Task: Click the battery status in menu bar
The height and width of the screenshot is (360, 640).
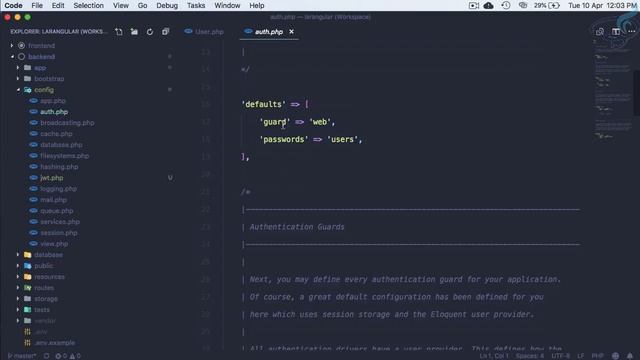Action: coord(547,5)
